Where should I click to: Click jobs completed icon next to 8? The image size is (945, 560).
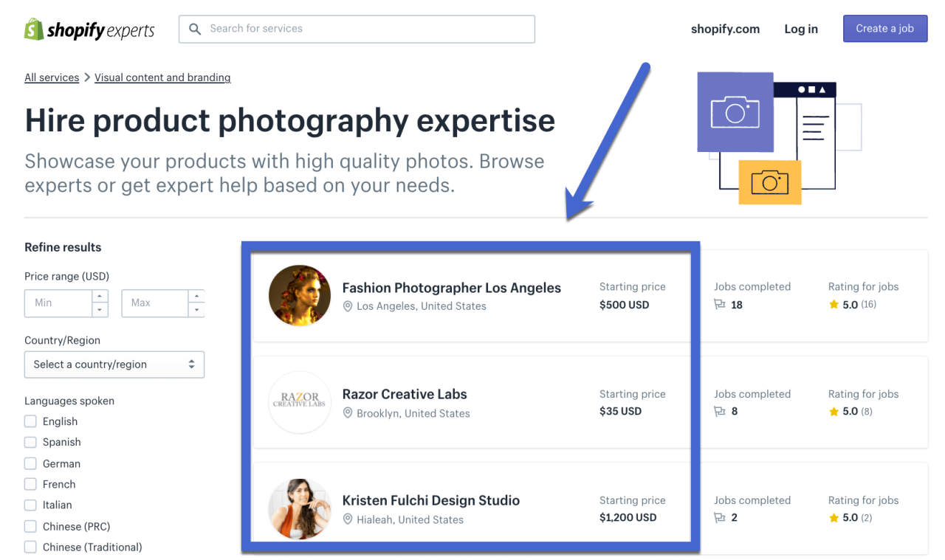coord(720,411)
